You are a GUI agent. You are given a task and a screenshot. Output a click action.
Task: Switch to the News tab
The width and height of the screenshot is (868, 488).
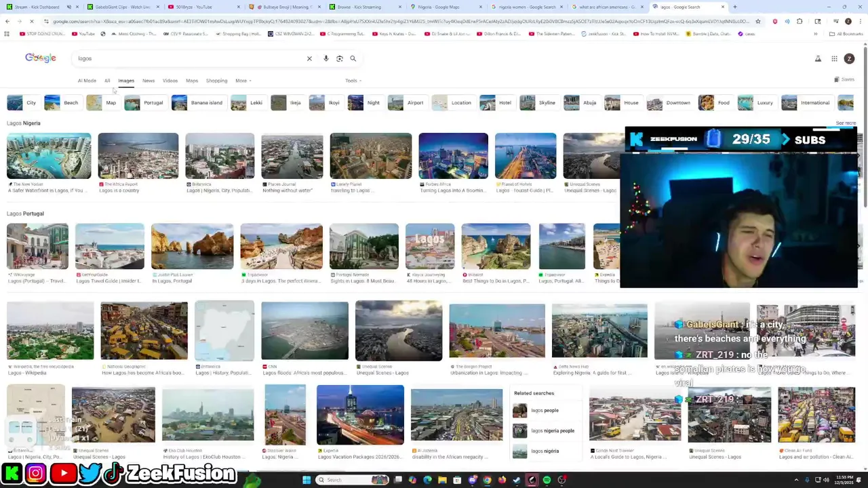(x=149, y=81)
